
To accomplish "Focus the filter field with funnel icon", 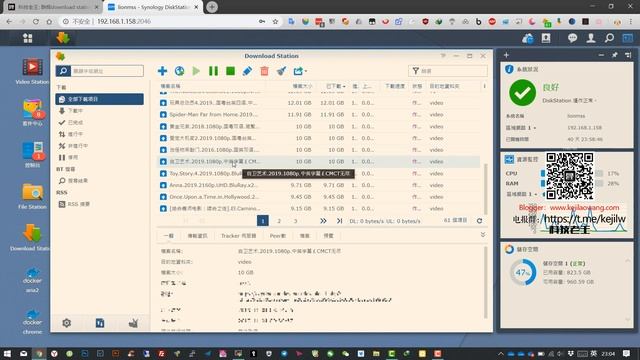I will coord(448,71).
